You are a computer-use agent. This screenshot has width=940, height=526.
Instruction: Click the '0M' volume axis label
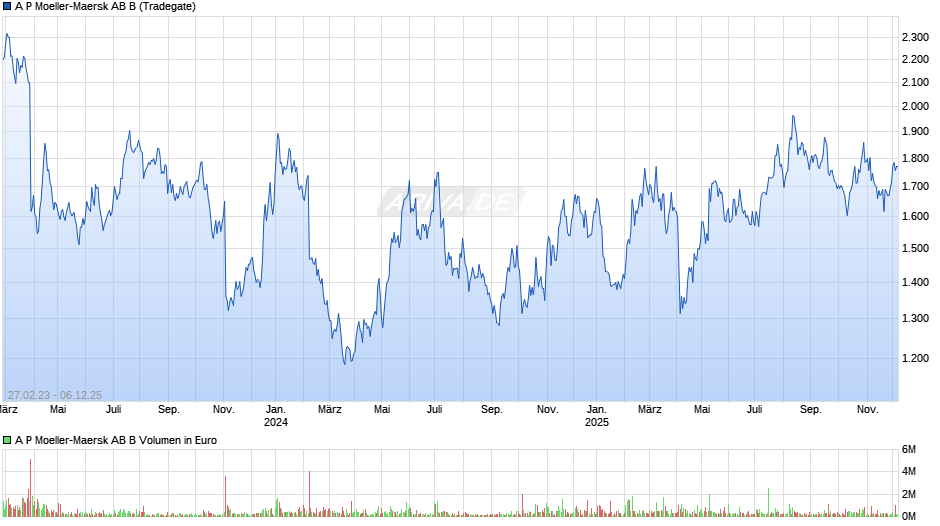909,516
